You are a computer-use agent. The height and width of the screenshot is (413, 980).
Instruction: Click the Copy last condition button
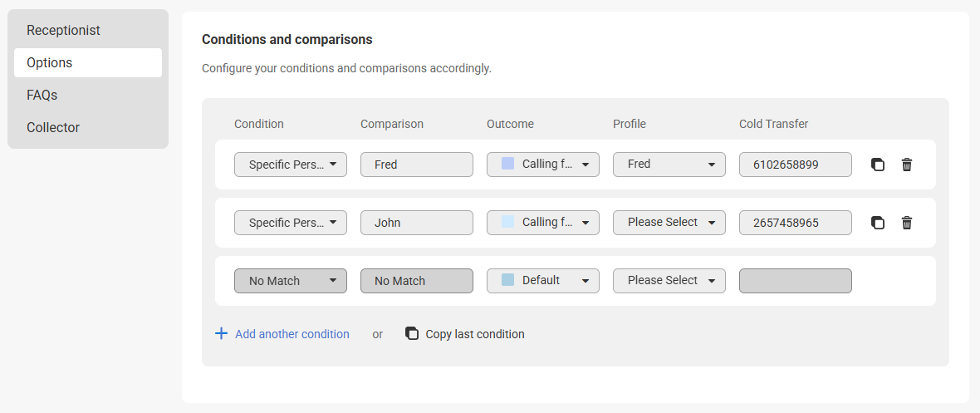465,334
